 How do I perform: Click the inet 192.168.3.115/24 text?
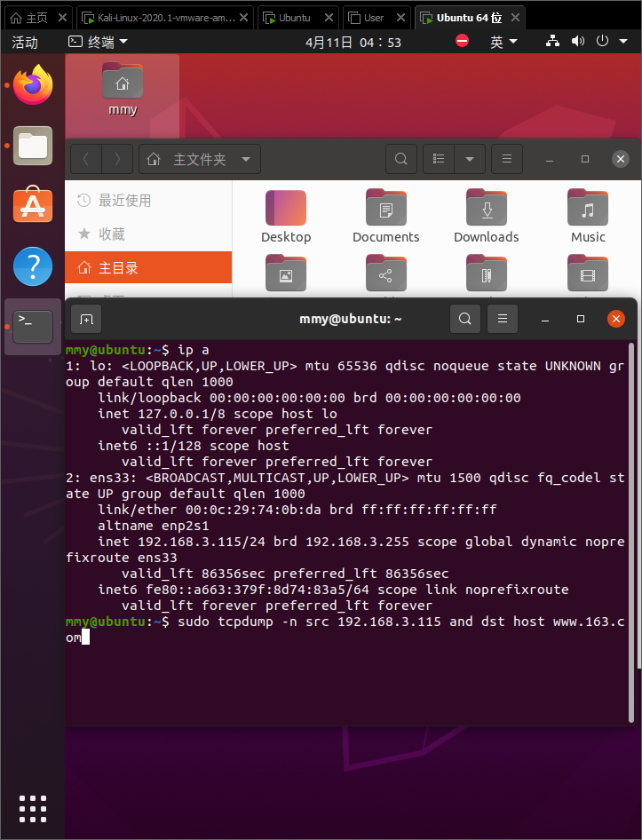tap(182, 542)
